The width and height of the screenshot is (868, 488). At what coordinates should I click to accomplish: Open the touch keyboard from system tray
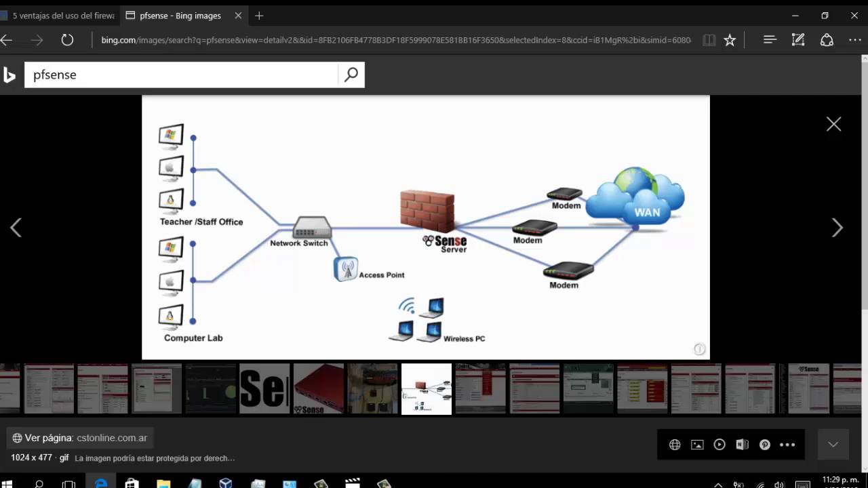point(802,485)
